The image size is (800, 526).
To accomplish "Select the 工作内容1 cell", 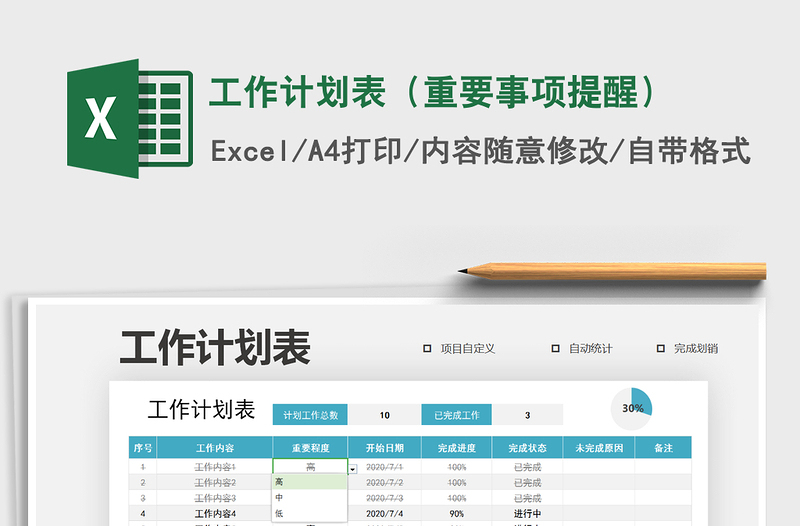I will [215, 467].
